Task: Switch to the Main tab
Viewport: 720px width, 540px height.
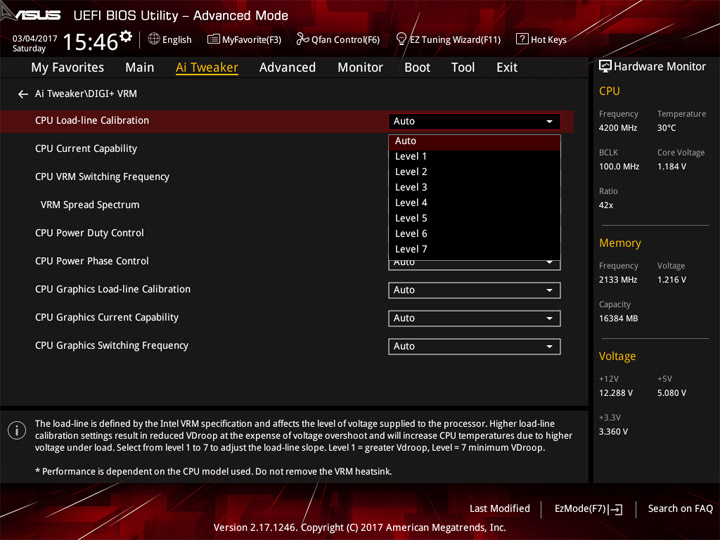Action: (140, 68)
